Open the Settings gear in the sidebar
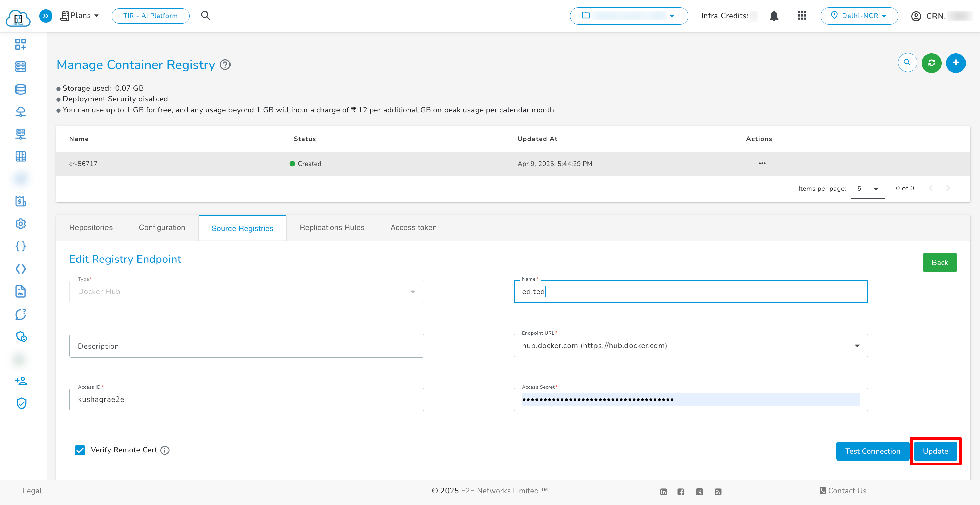 [x=21, y=224]
